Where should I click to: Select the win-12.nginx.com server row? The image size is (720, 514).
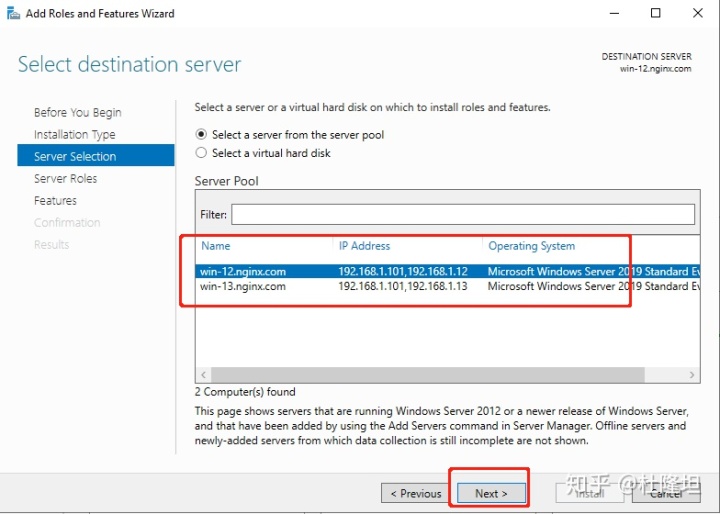point(448,271)
